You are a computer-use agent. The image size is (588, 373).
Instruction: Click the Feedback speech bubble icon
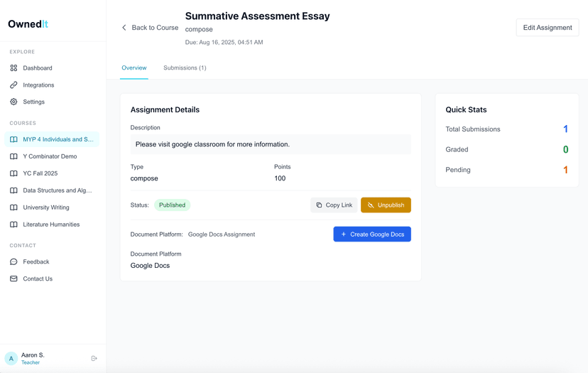pyautogui.click(x=13, y=261)
